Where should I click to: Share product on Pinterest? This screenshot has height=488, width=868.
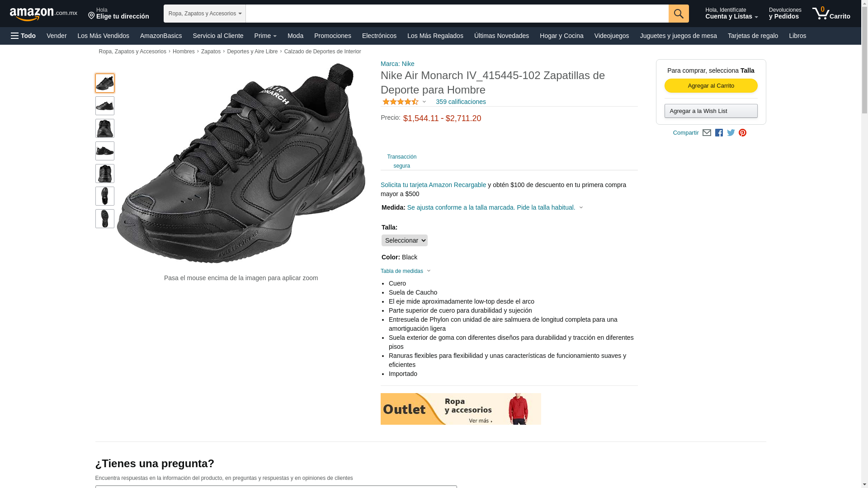[x=742, y=133]
